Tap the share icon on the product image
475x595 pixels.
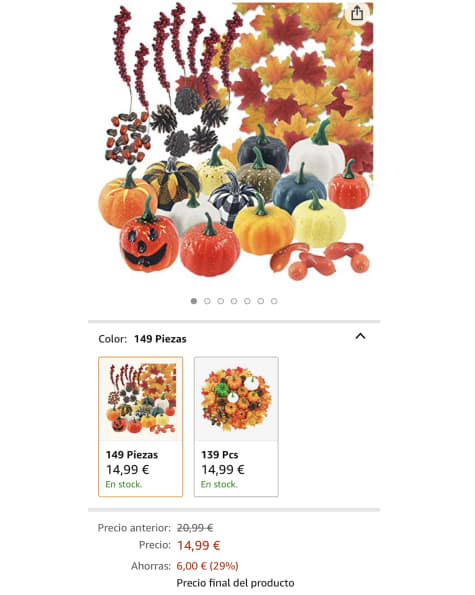tap(357, 14)
